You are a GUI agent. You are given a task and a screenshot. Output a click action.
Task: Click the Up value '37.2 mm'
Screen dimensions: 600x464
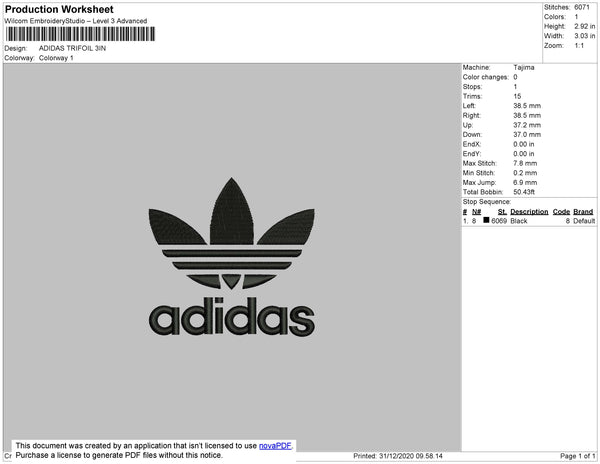click(527, 125)
